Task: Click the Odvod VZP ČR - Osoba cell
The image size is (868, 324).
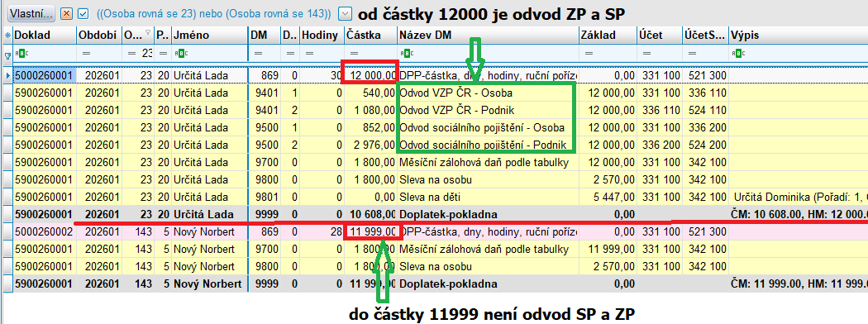Action: 488,93
